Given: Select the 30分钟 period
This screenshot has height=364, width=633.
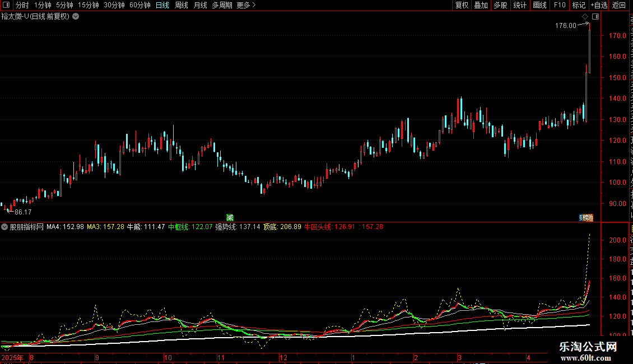Looking at the screenshot, I should tap(114, 5).
